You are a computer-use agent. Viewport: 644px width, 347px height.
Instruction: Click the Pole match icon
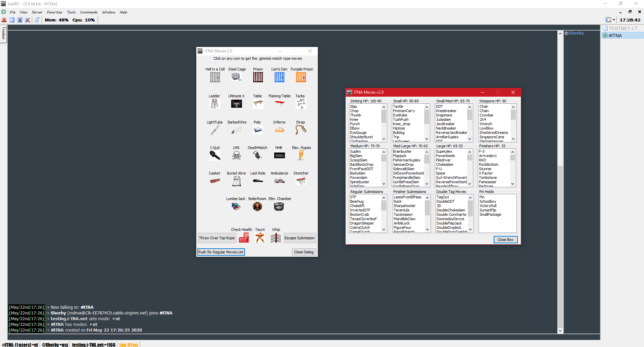(258, 130)
